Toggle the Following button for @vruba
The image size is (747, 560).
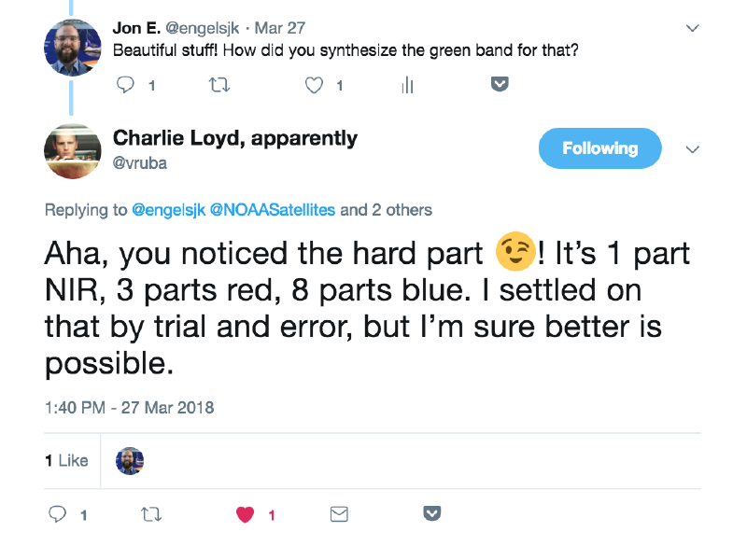[x=599, y=148]
